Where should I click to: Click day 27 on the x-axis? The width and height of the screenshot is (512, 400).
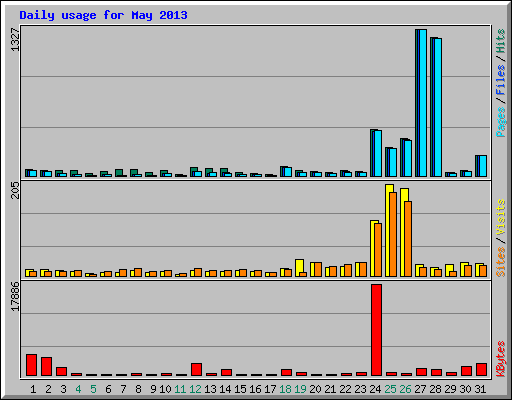[420, 389]
